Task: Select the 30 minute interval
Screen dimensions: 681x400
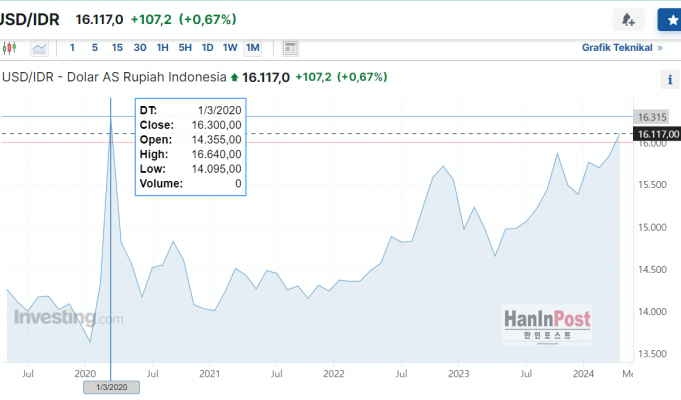Action: 140,47
